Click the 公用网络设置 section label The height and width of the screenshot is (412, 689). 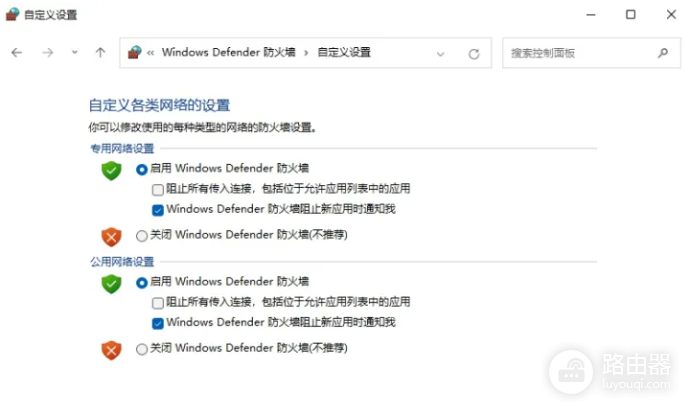pyautogui.click(x=122, y=262)
